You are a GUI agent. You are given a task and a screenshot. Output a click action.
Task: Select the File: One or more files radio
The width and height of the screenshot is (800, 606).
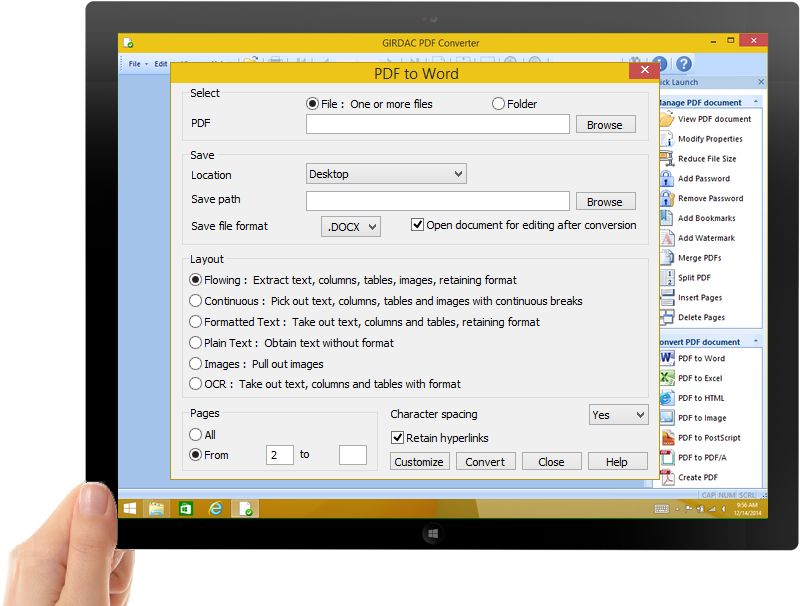click(312, 104)
